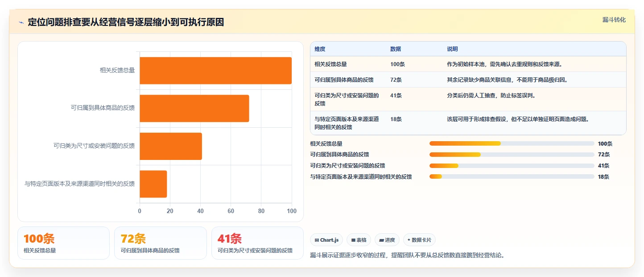Click the 数据 column header
This screenshot has width=644, height=277.
pos(396,49)
